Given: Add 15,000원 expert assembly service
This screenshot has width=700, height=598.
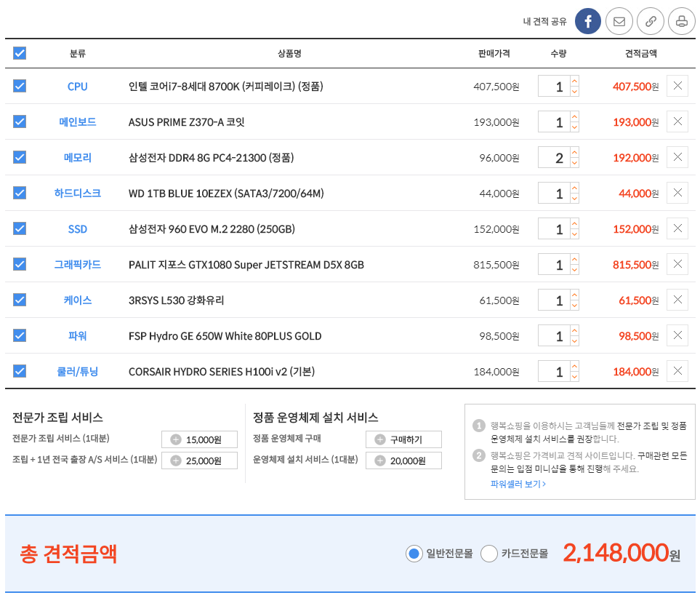Looking at the screenshot, I should click(199, 439).
